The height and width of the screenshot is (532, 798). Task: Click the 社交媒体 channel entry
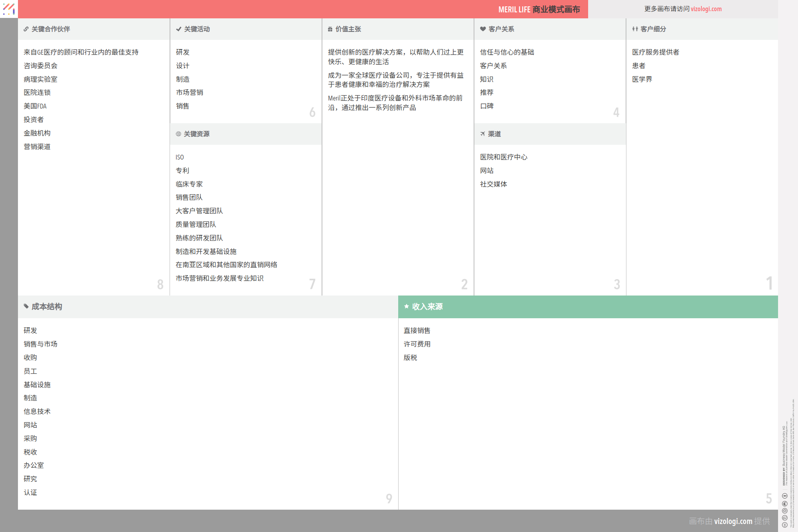pos(493,184)
